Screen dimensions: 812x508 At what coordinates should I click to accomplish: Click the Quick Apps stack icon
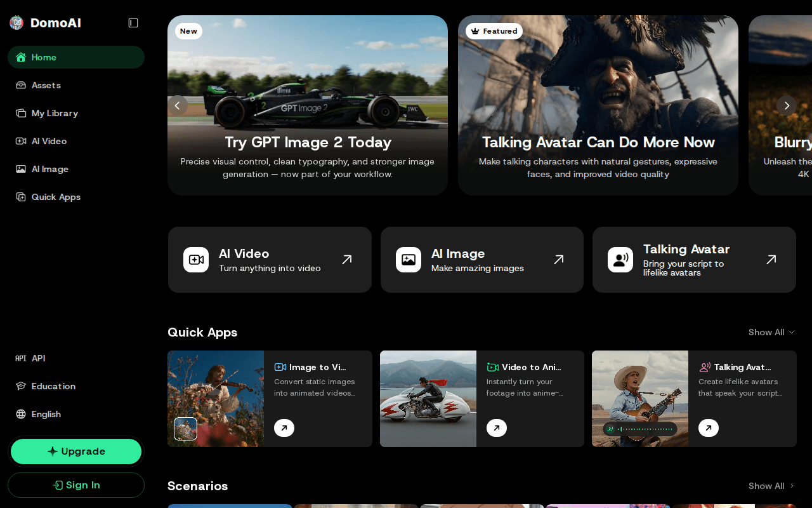(x=21, y=197)
